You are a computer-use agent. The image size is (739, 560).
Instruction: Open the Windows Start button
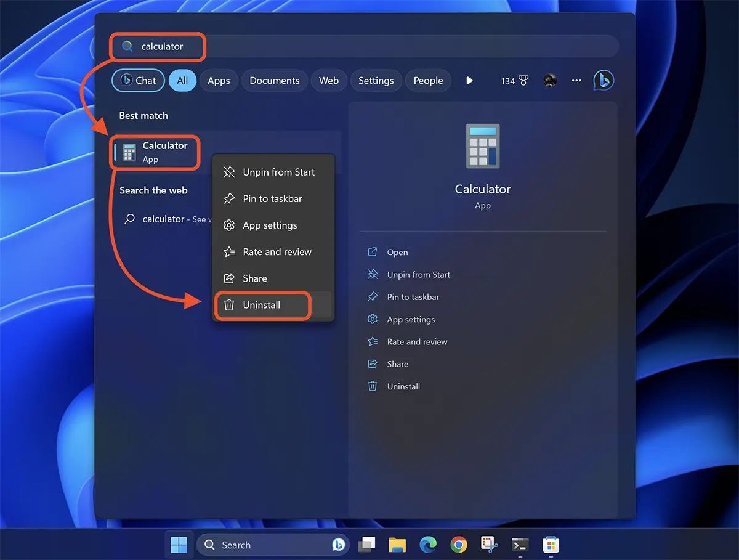(x=179, y=545)
